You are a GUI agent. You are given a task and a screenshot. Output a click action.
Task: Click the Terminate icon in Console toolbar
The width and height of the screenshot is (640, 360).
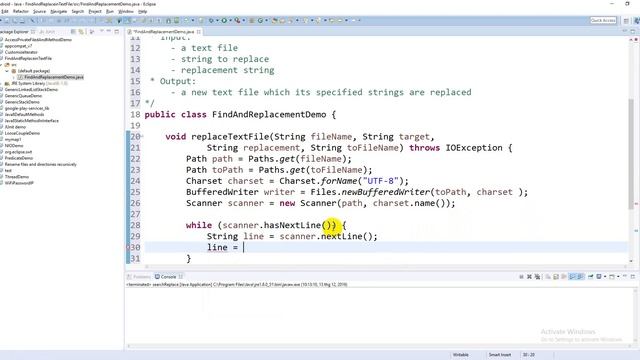(x=521, y=277)
